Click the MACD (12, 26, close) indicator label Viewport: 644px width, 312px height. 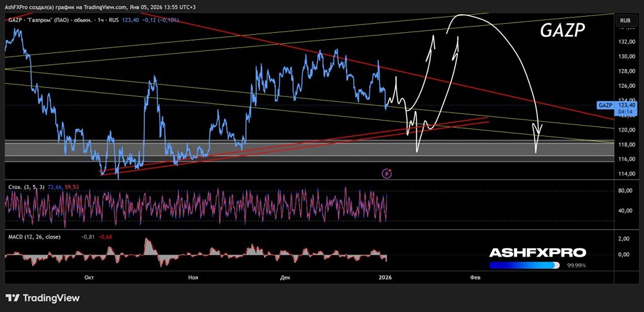(x=35, y=237)
